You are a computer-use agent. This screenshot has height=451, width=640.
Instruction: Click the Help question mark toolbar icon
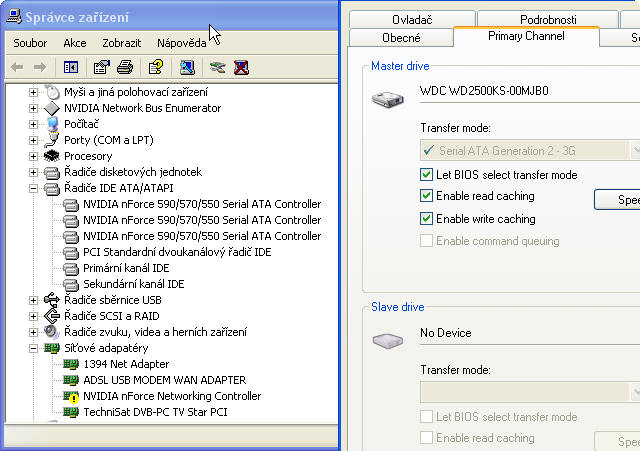coord(155,68)
